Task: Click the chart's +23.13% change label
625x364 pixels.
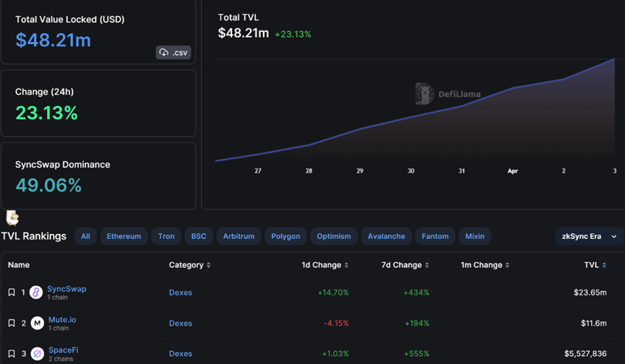Action: [293, 34]
